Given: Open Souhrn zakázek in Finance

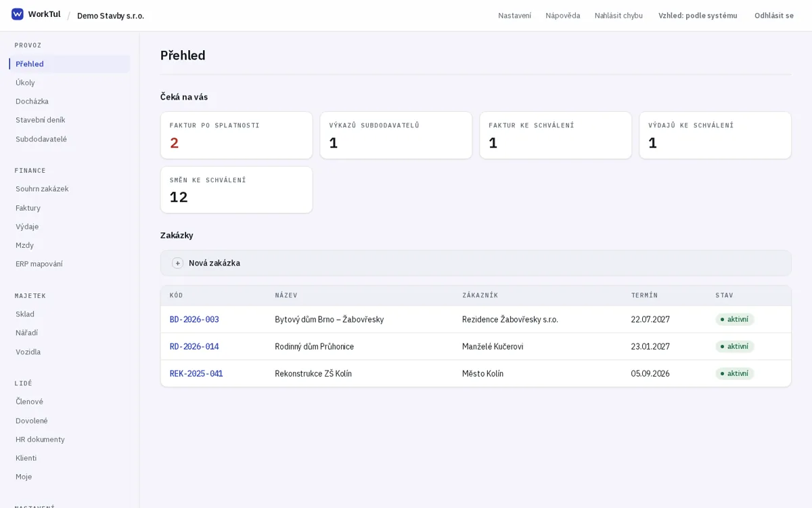Looking at the screenshot, I should (x=70, y=189).
